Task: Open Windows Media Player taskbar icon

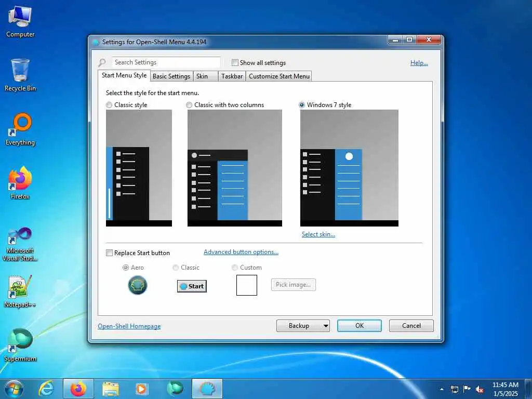Action: (142, 389)
